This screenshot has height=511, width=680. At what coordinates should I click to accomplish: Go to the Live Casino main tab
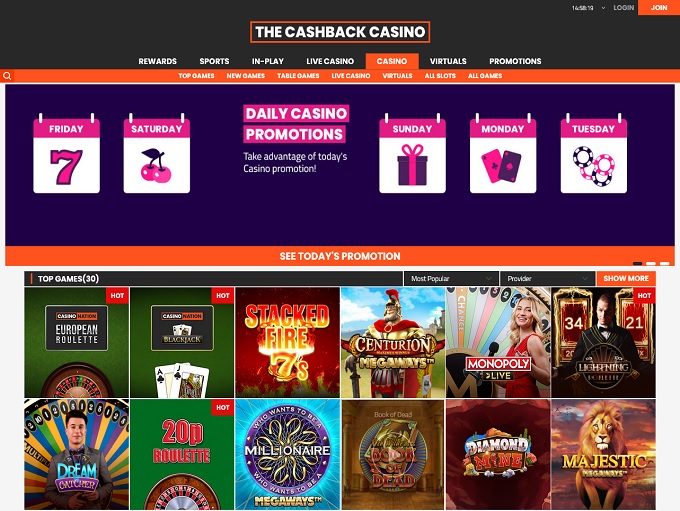[x=330, y=61]
